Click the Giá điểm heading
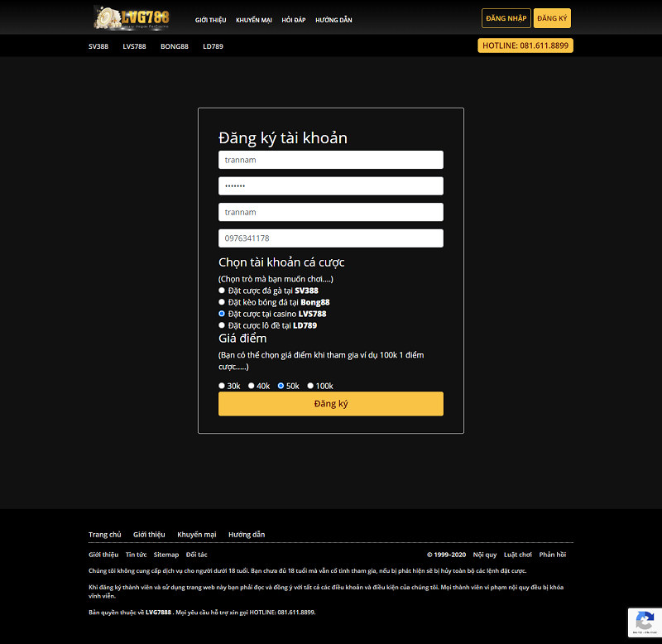This screenshot has height=644, width=662. coord(242,339)
